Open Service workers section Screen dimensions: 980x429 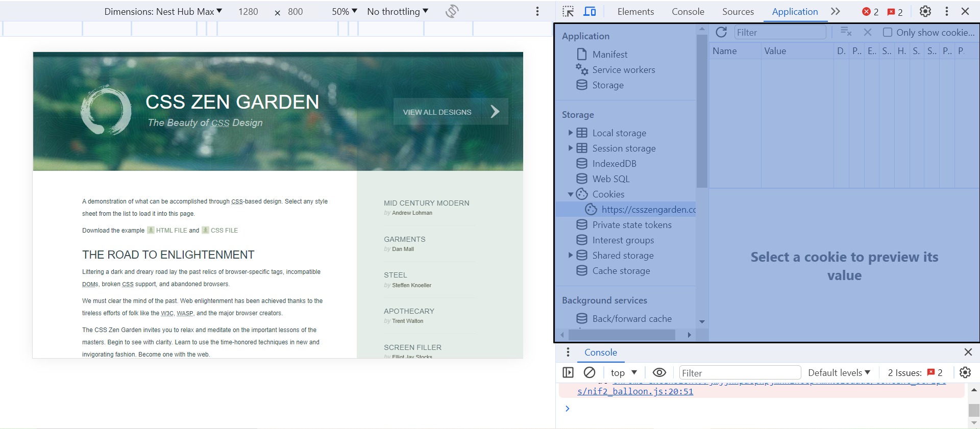pos(624,69)
